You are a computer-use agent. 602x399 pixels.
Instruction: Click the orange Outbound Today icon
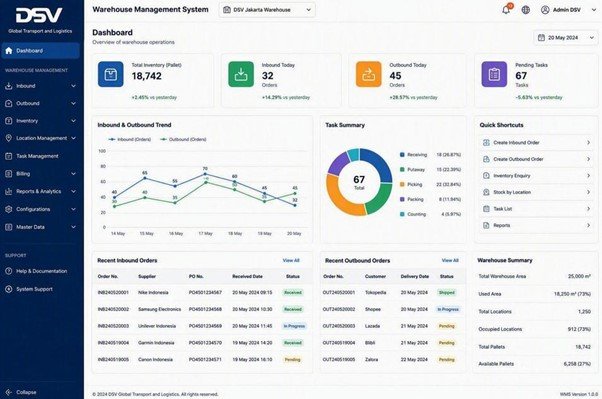369,74
